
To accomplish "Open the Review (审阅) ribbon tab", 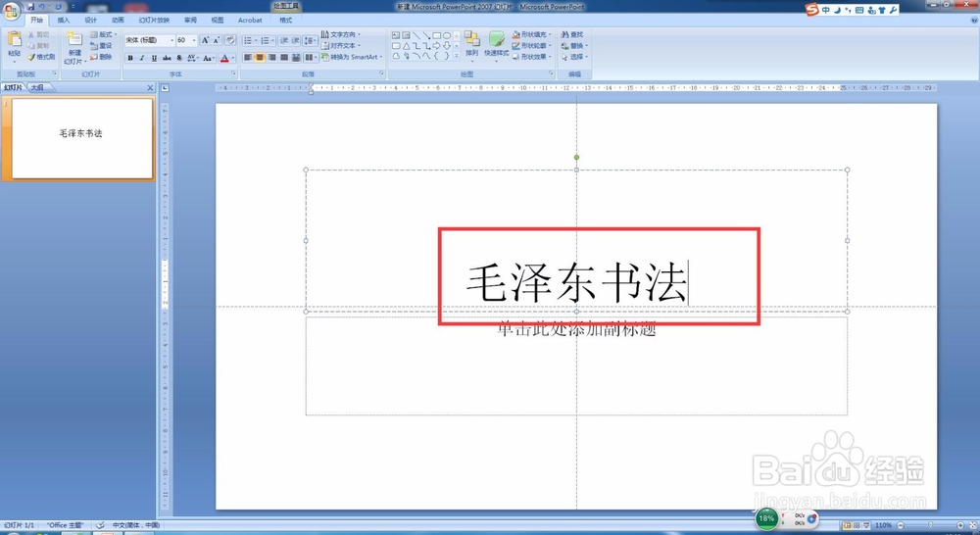I will click(190, 20).
